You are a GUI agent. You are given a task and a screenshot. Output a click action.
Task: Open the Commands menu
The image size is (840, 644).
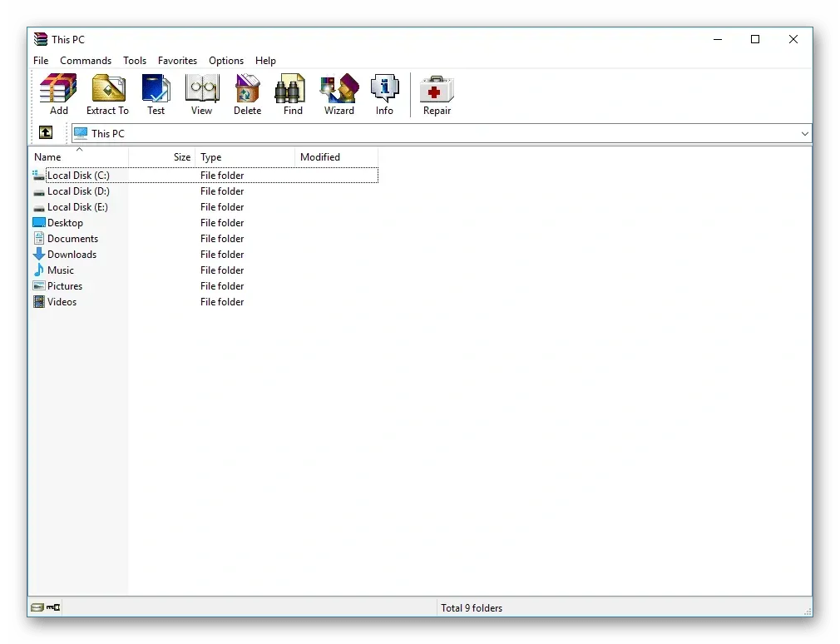coord(86,61)
